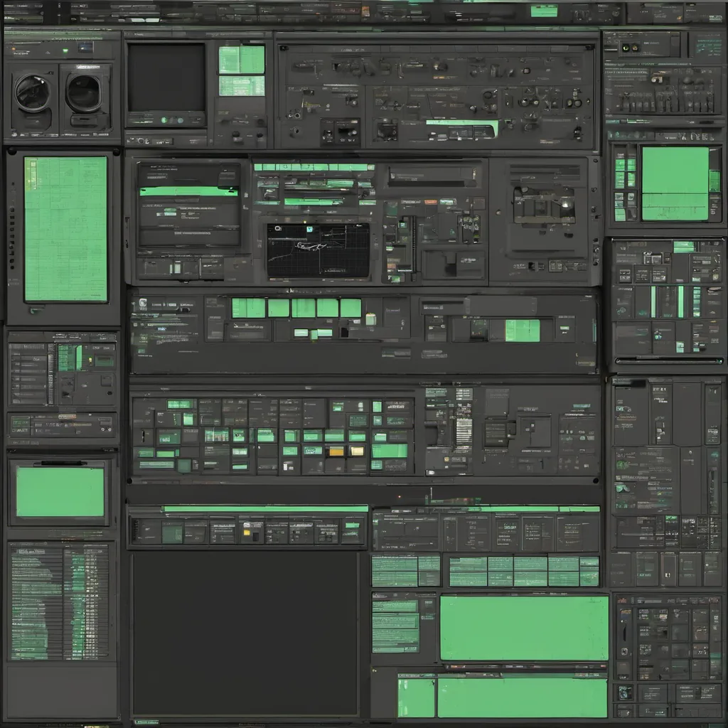Open the black waveform graph display
This screenshot has width=728, height=728.
(x=318, y=250)
